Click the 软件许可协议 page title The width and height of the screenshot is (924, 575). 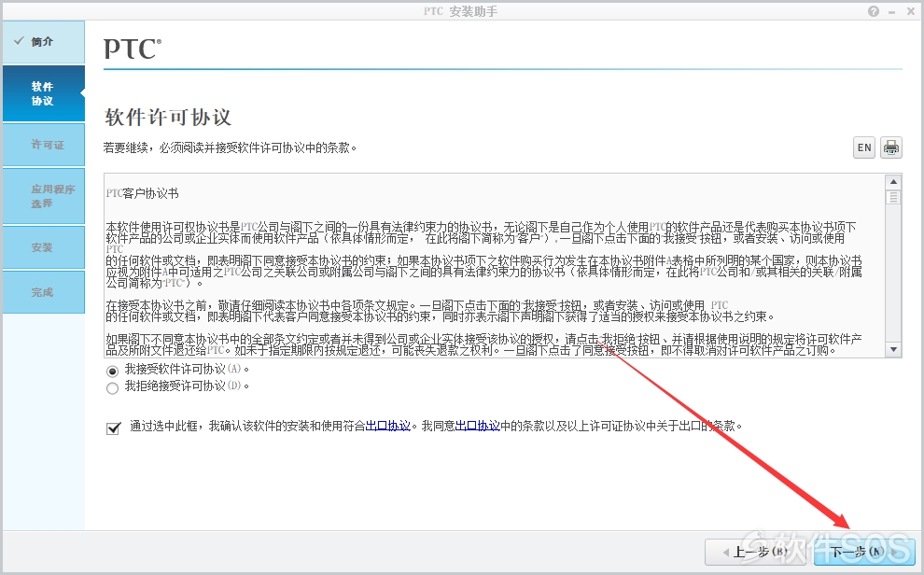click(168, 118)
